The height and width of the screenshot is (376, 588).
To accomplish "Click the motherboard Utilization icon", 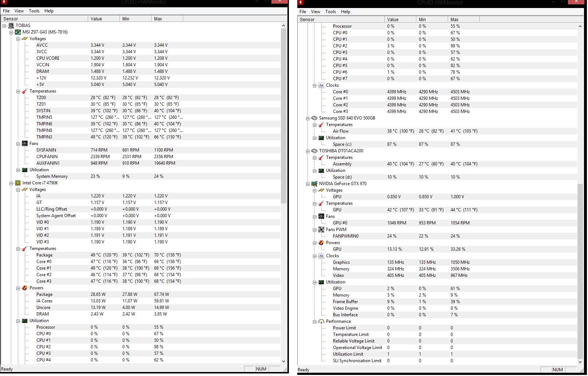I will tap(25, 170).
